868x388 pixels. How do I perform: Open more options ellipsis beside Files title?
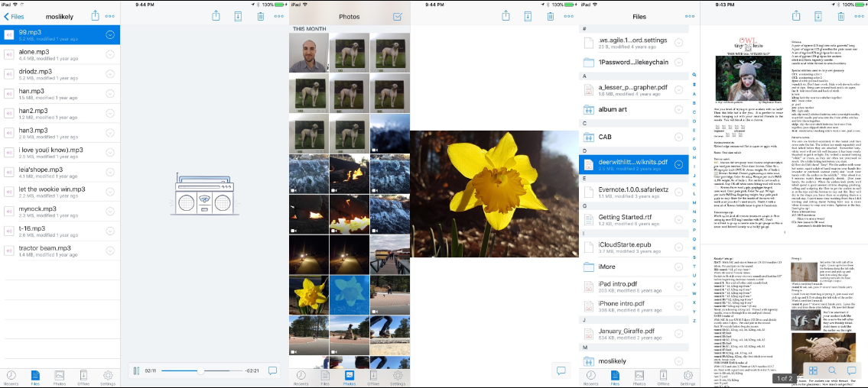click(689, 17)
